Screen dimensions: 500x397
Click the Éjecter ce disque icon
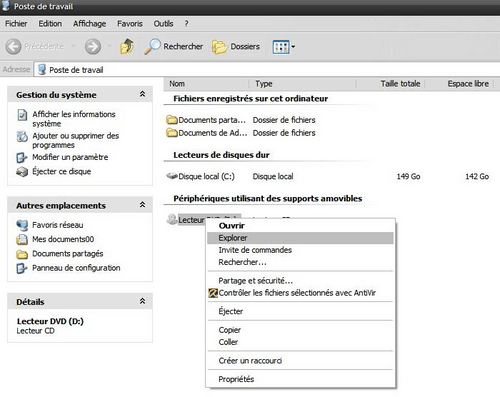coord(22,172)
